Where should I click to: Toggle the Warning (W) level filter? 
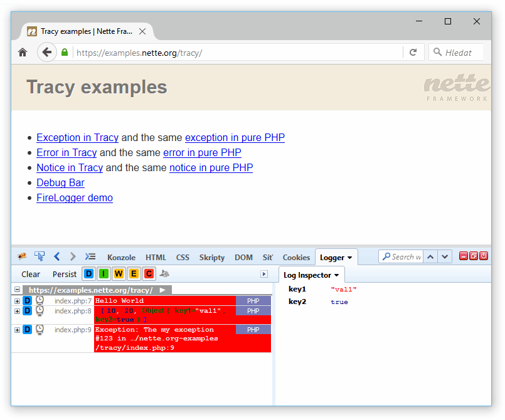point(119,274)
